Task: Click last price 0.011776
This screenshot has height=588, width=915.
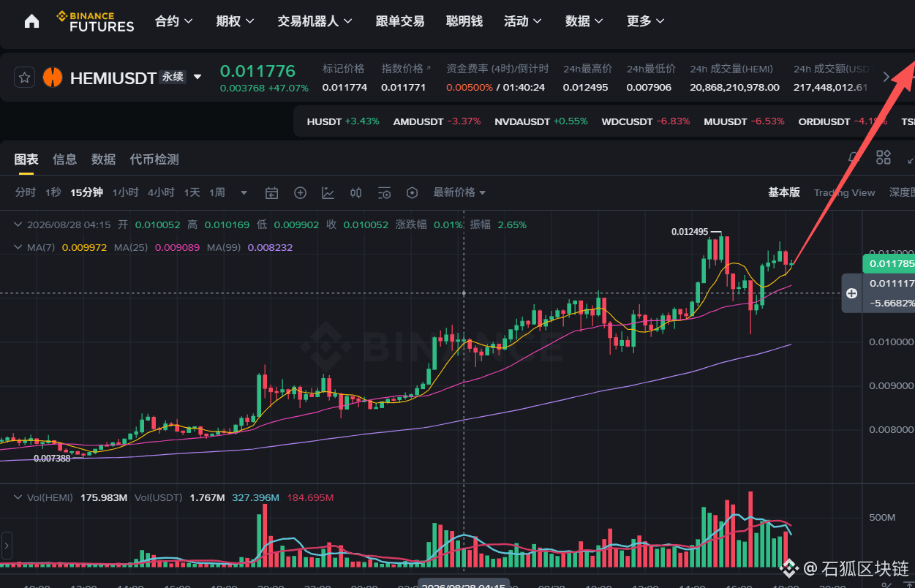Action: tap(257, 71)
